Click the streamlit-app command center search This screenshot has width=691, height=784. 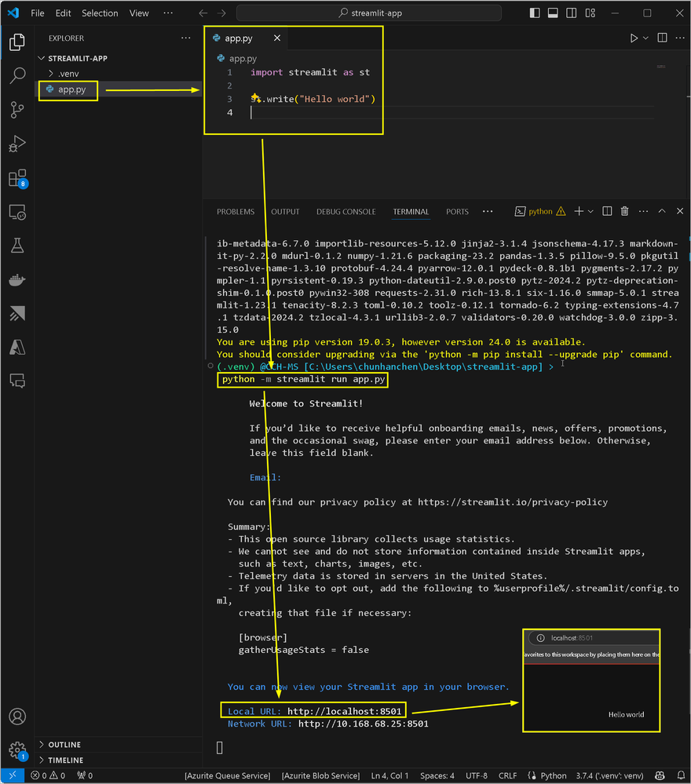tap(369, 13)
